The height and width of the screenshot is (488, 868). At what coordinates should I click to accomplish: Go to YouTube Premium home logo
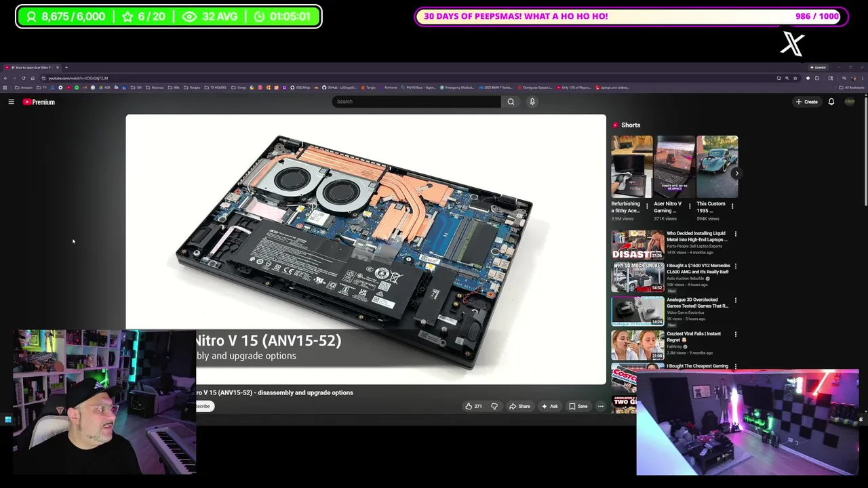click(39, 102)
